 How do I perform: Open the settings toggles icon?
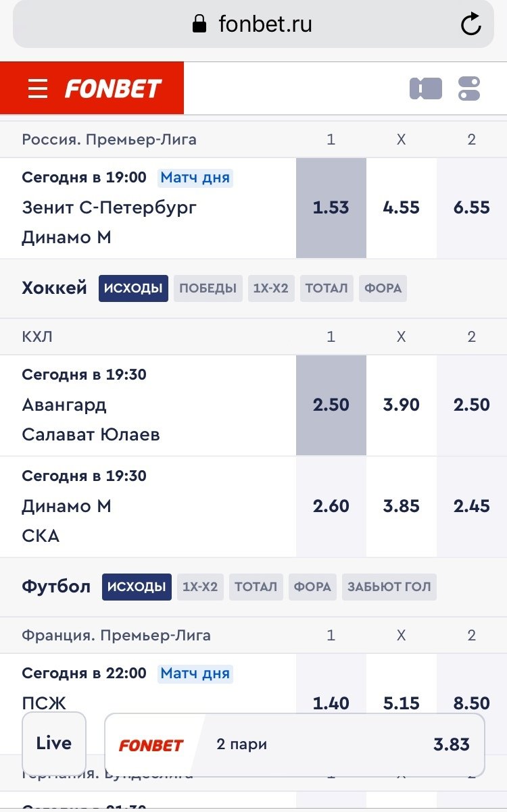(x=468, y=88)
